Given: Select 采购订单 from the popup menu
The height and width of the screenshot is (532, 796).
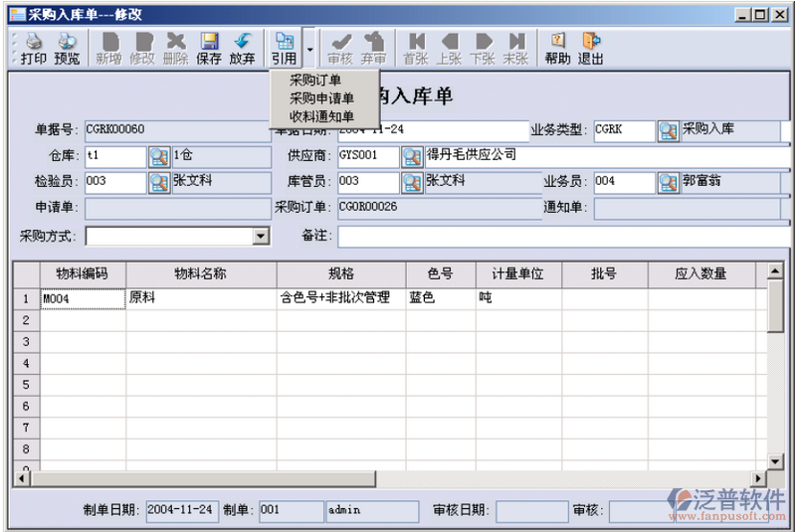Looking at the screenshot, I should coord(315,81).
